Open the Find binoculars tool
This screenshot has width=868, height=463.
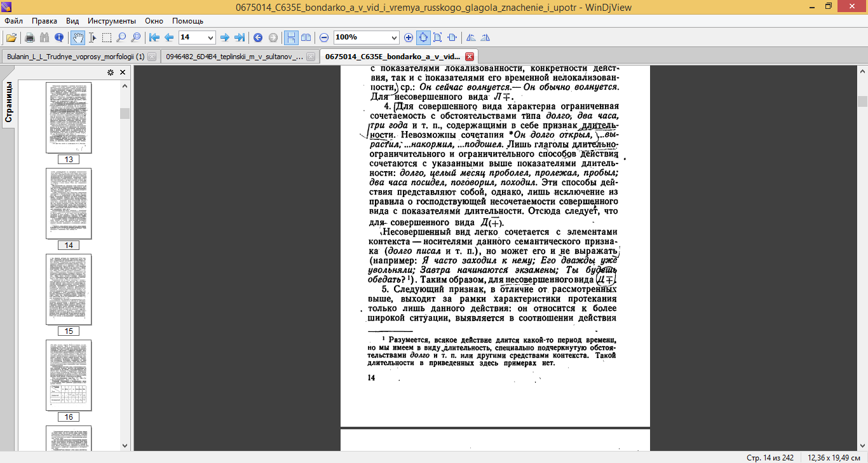(x=44, y=38)
